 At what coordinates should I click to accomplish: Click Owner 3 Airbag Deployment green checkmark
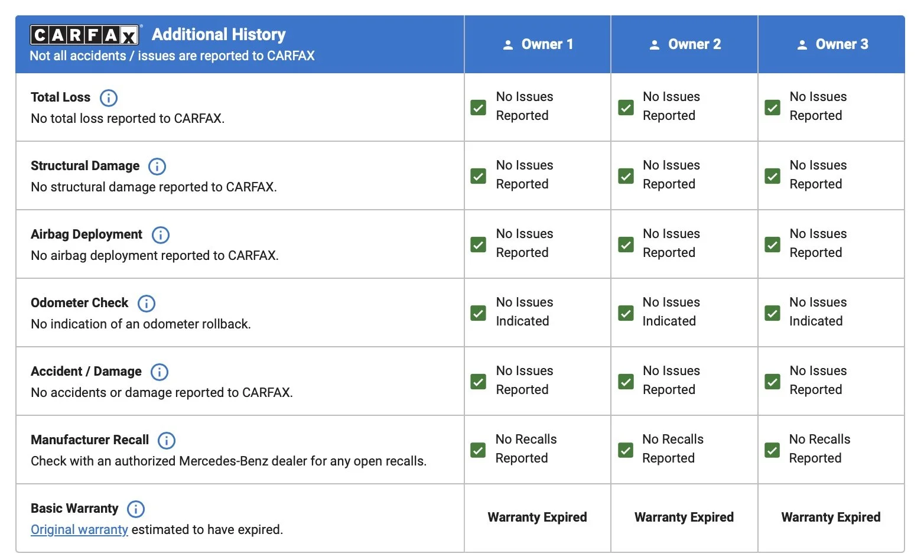click(772, 245)
